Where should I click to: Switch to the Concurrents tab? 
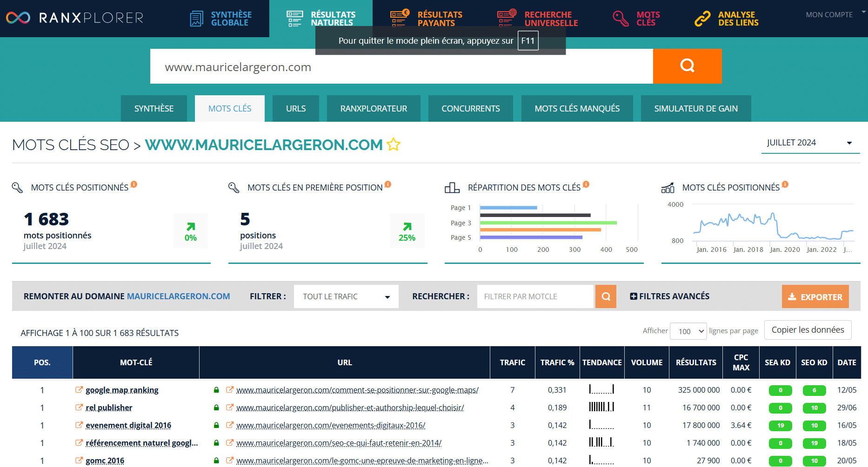point(470,109)
